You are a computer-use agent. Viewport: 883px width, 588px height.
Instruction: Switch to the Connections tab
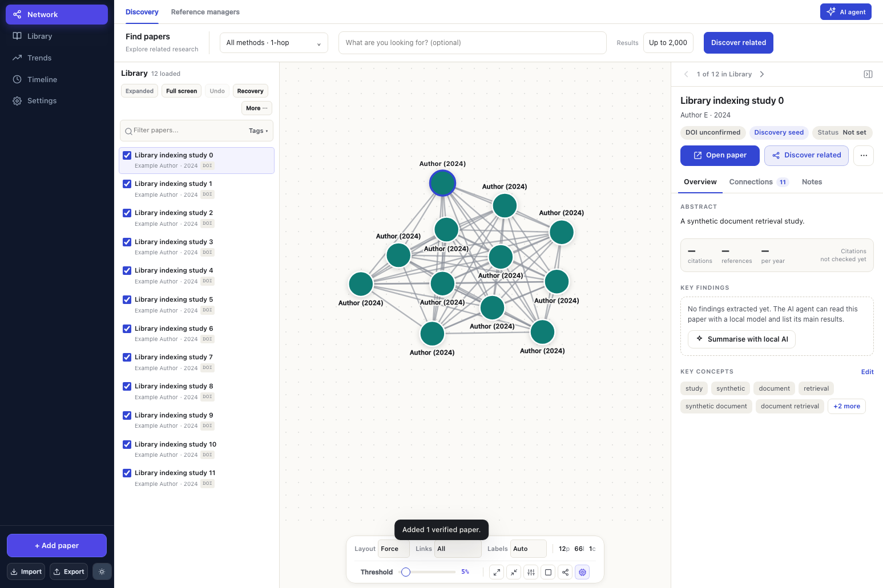coord(759,182)
